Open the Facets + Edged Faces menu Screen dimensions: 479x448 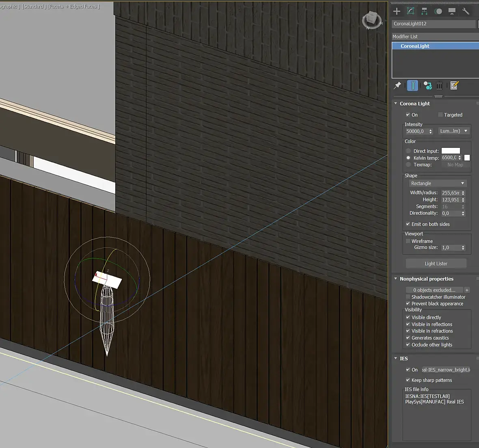click(x=73, y=6)
